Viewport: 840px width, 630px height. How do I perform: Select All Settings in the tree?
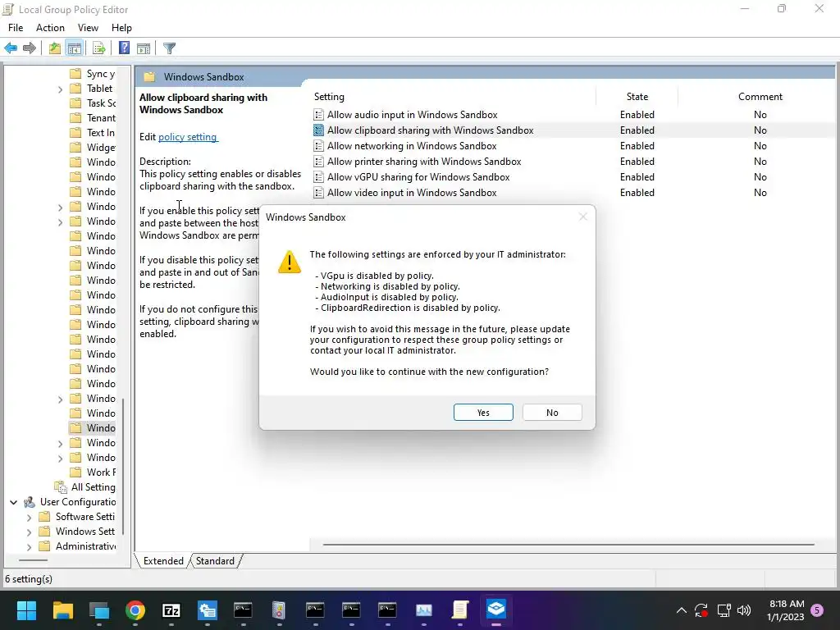tap(94, 487)
